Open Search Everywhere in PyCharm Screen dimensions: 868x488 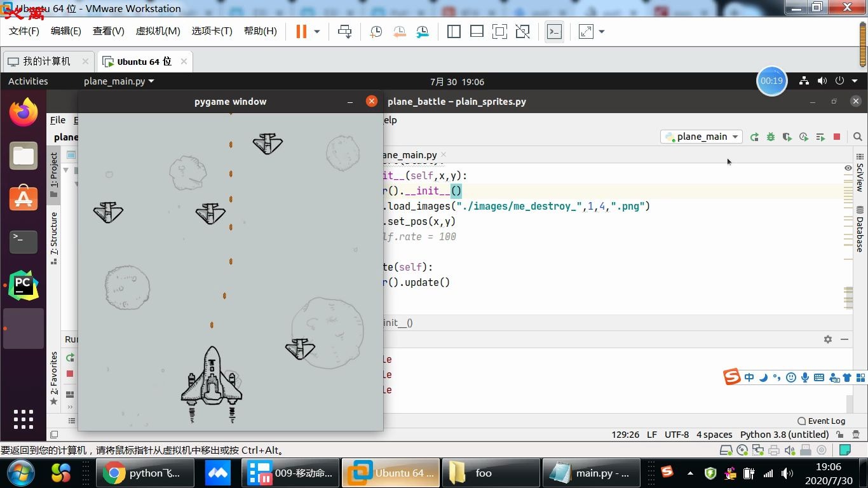pyautogui.click(x=858, y=137)
